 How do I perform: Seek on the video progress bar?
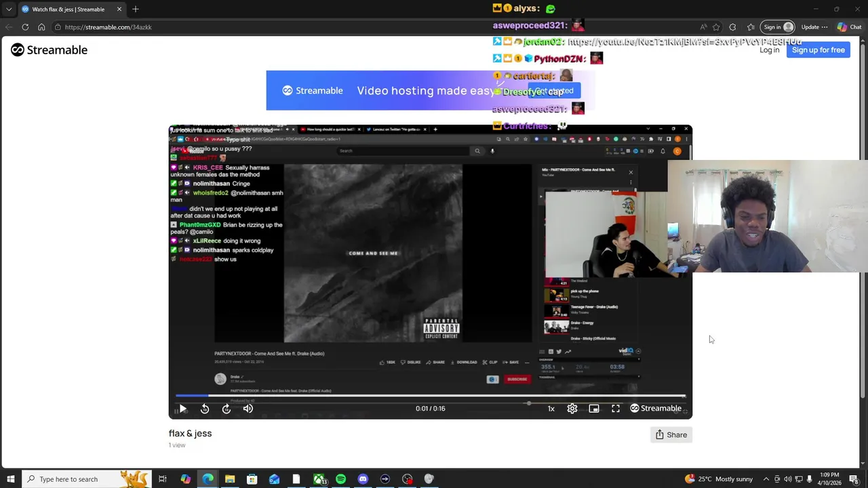click(x=431, y=395)
